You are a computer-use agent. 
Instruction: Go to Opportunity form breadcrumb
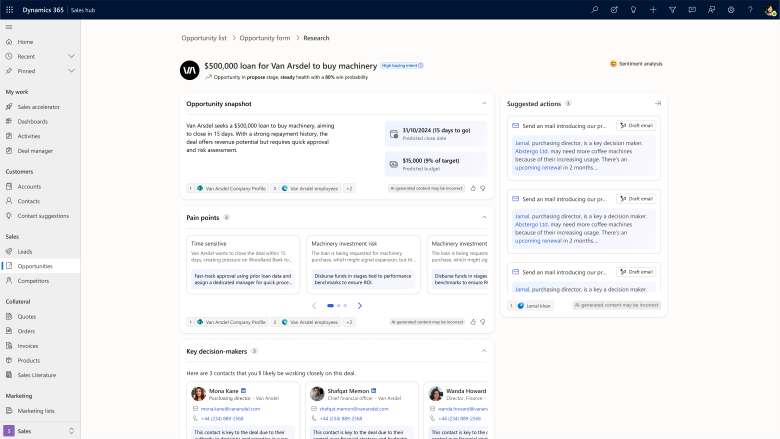pyautogui.click(x=265, y=38)
